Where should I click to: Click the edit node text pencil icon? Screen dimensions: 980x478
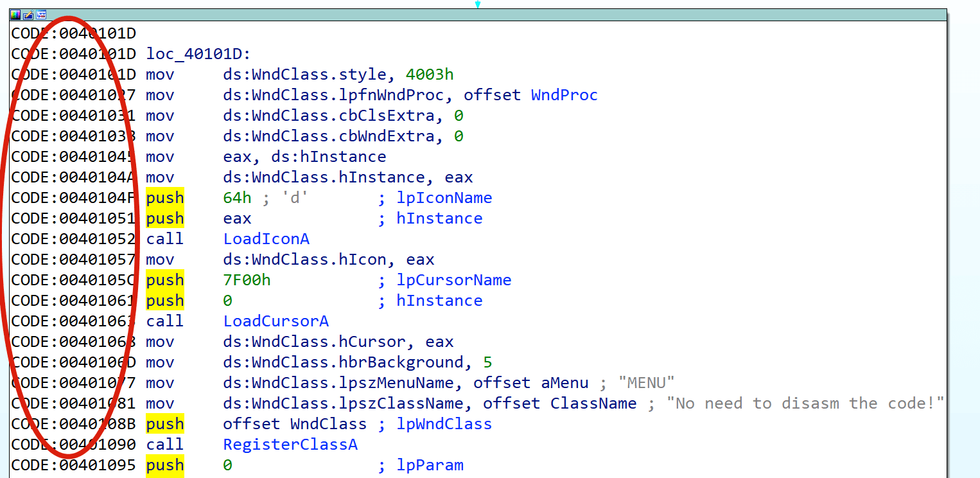28,15
